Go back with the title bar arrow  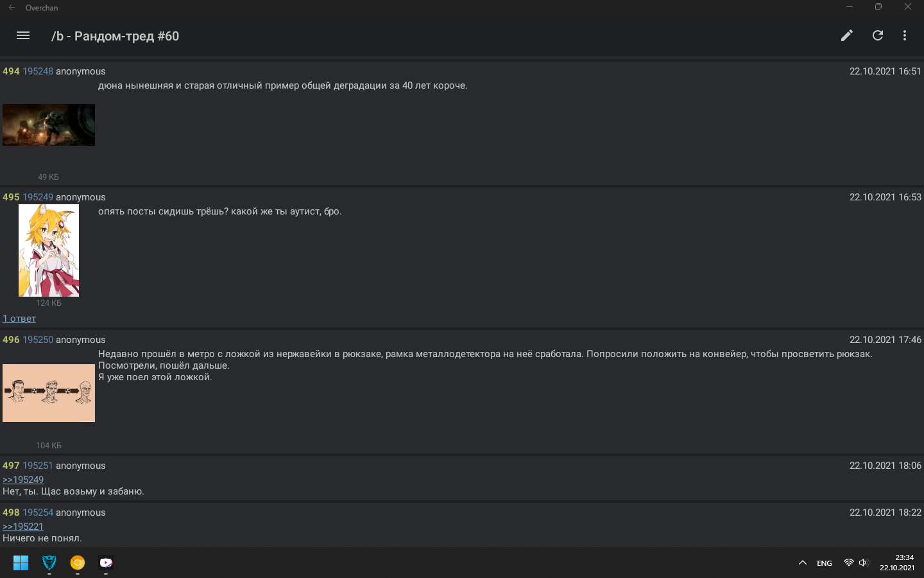(12, 8)
